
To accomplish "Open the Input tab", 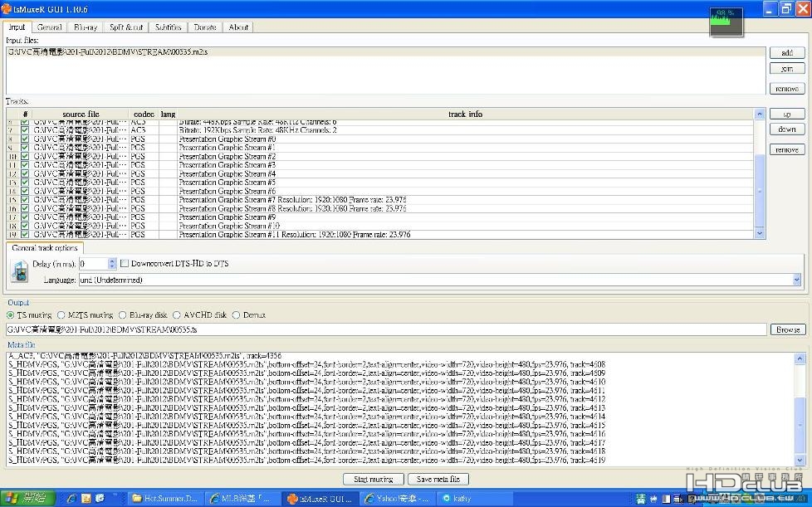I will coord(17,27).
